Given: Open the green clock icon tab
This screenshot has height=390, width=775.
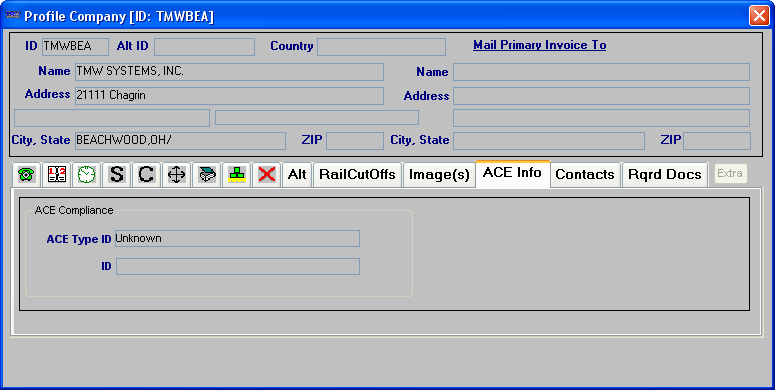Looking at the screenshot, I should click(x=86, y=174).
